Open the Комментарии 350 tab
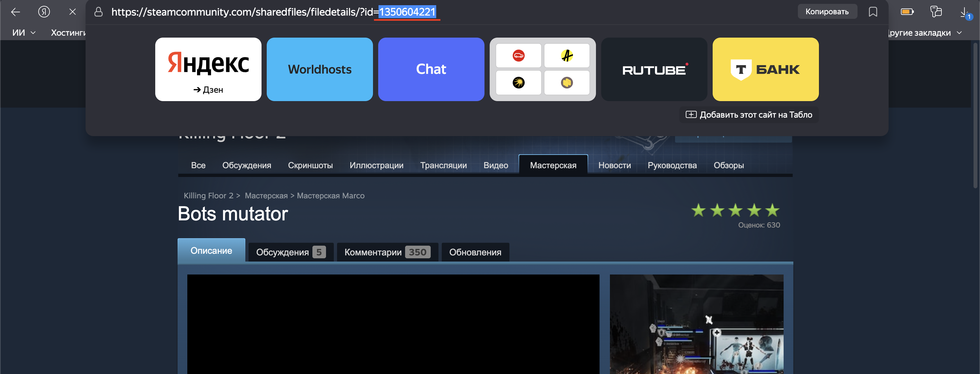Viewport: 980px width, 374px height. [x=387, y=252]
